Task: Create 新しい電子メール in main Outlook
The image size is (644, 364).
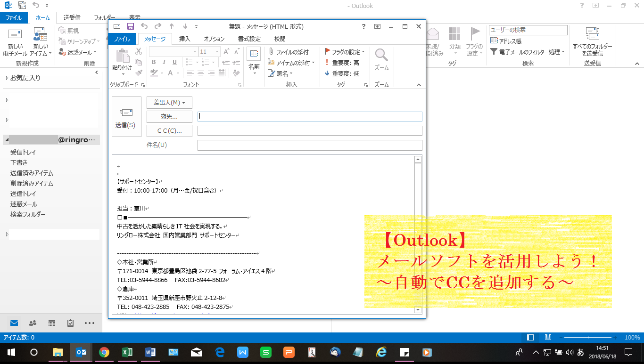Action: coord(15,43)
